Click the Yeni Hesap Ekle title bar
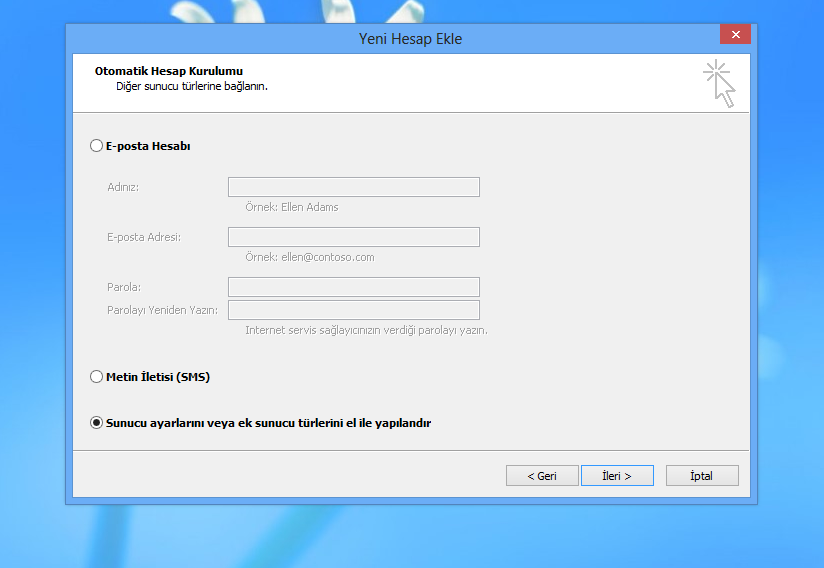Viewport: 824px width, 568px height. click(x=410, y=38)
